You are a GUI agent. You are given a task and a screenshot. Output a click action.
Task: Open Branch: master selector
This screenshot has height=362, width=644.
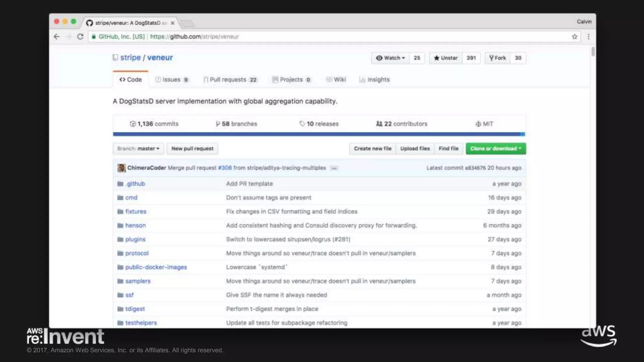tap(138, 149)
